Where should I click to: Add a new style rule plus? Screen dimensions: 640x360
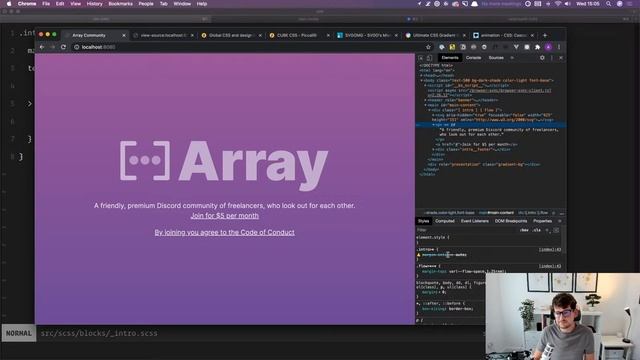click(547, 230)
